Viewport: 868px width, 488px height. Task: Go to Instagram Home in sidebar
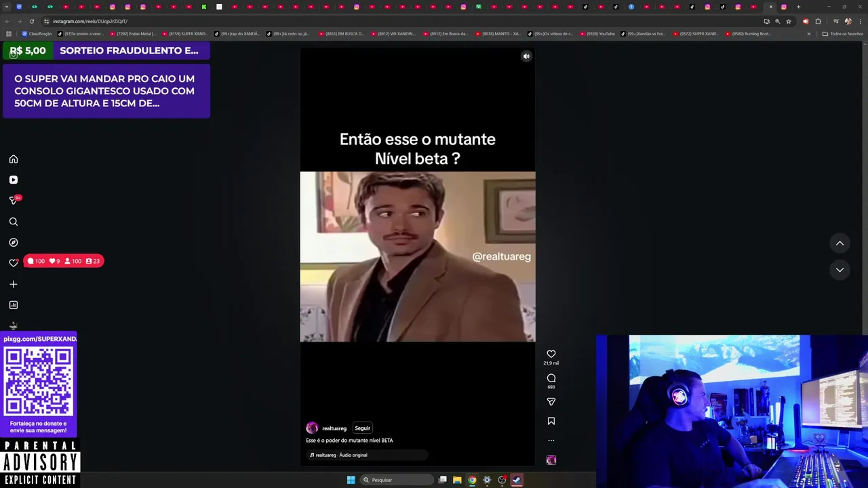[14, 159]
